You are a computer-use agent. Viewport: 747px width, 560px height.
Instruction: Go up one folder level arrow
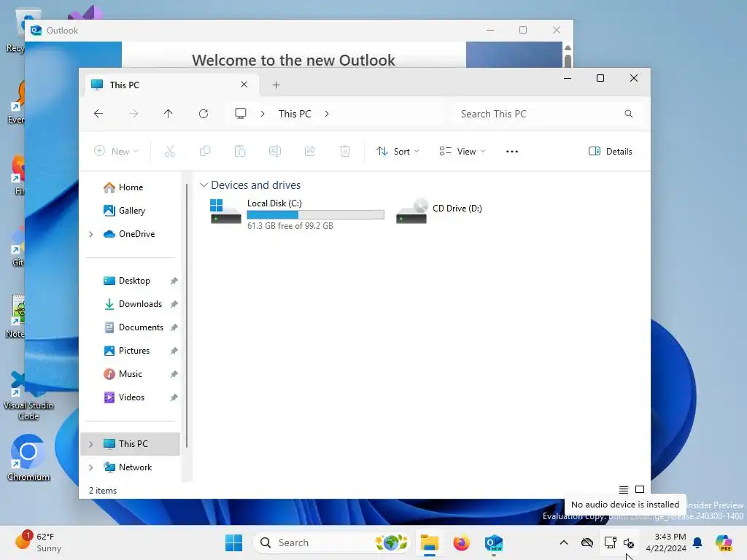pos(169,114)
